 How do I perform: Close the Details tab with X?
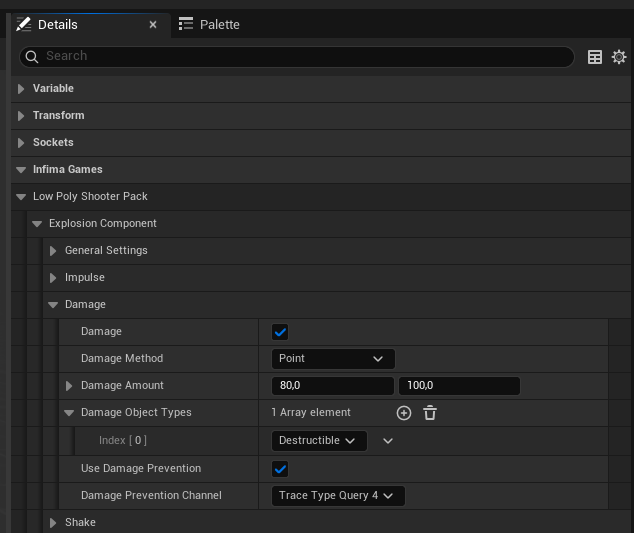click(153, 25)
